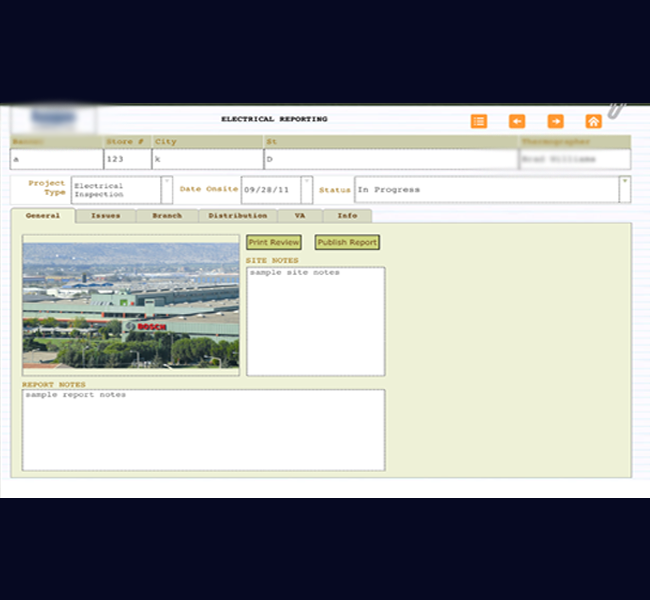Switch to the Distribution tab
This screenshot has width=650, height=600.
click(237, 216)
